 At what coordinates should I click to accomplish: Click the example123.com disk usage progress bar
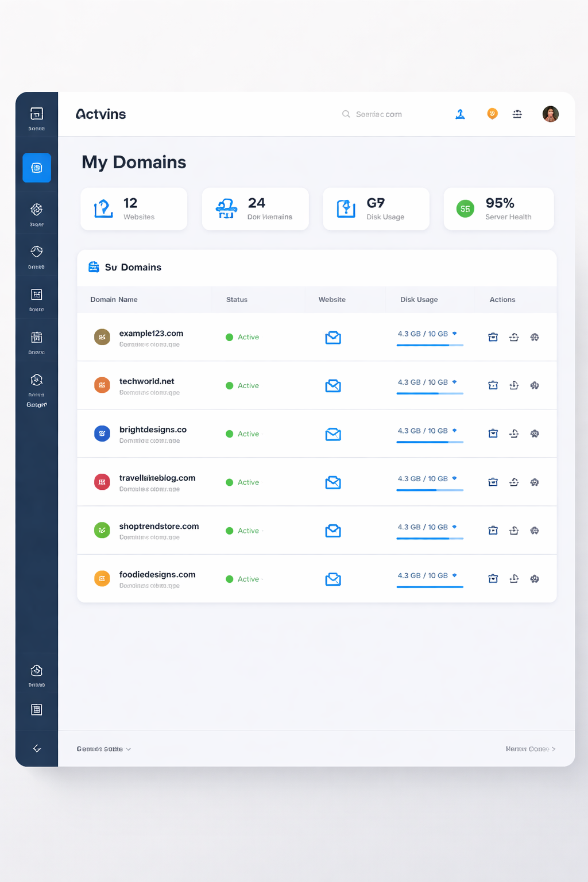coord(430,345)
